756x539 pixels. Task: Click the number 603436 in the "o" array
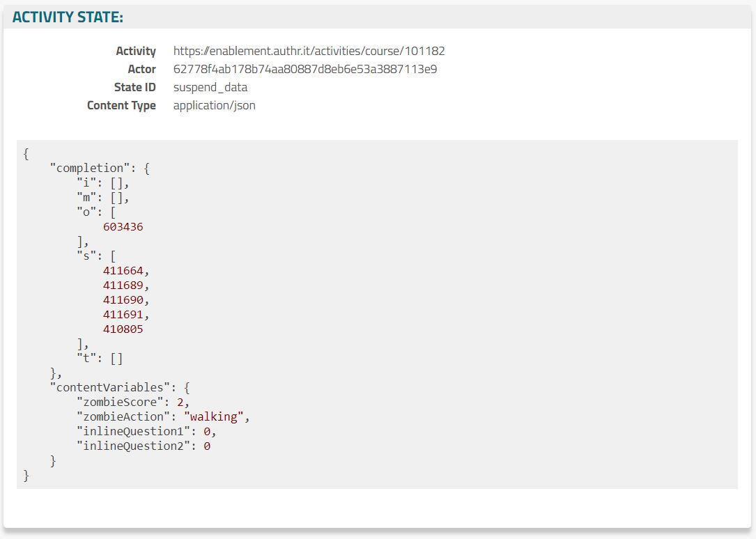(123, 226)
